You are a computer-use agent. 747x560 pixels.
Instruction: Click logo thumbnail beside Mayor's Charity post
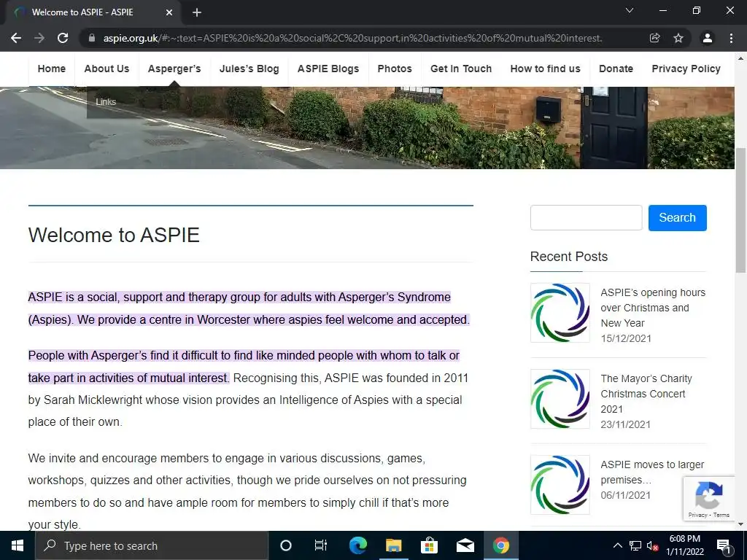(560, 399)
